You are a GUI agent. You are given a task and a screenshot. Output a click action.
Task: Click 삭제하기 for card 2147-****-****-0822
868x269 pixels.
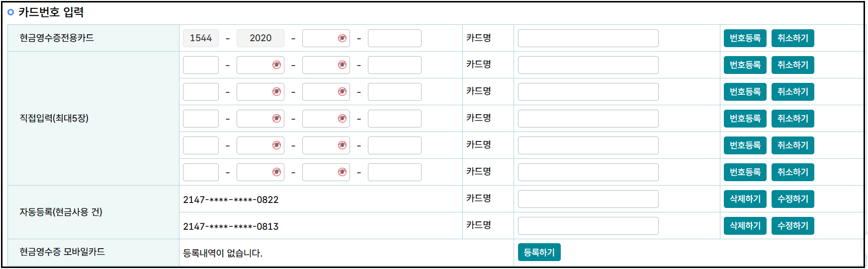(x=745, y=199)
